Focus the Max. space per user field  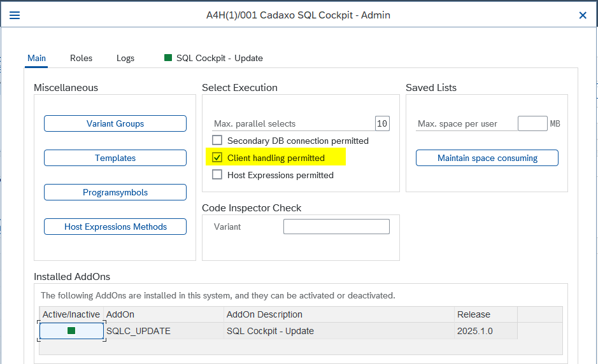click(532, 123)
